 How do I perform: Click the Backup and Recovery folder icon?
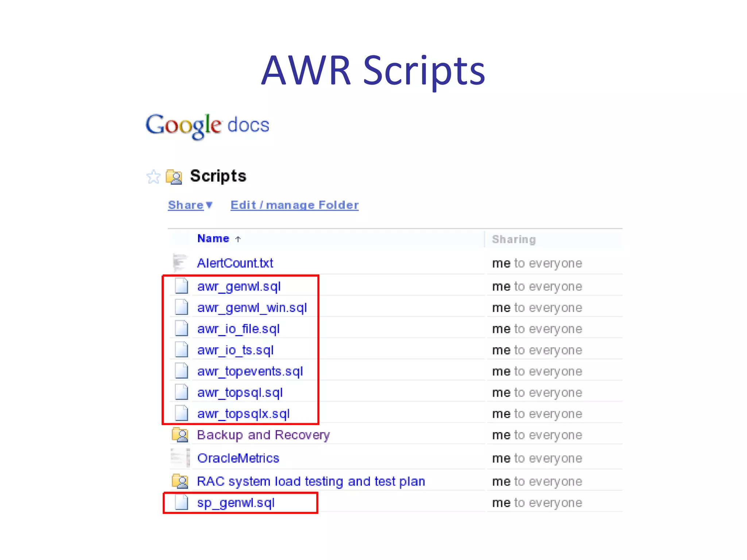[180, 435]
